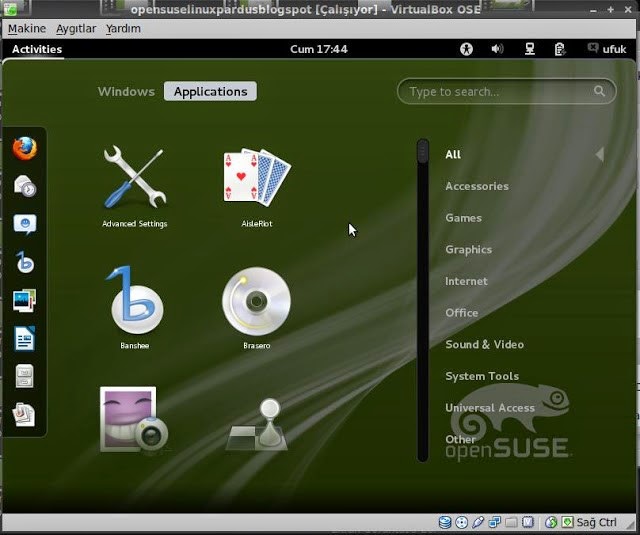The width and height of the screenshot is (640, 535).
Task: Open Evolution mail icon in dash
Action: pyautogui.click(x=24, y=186)
